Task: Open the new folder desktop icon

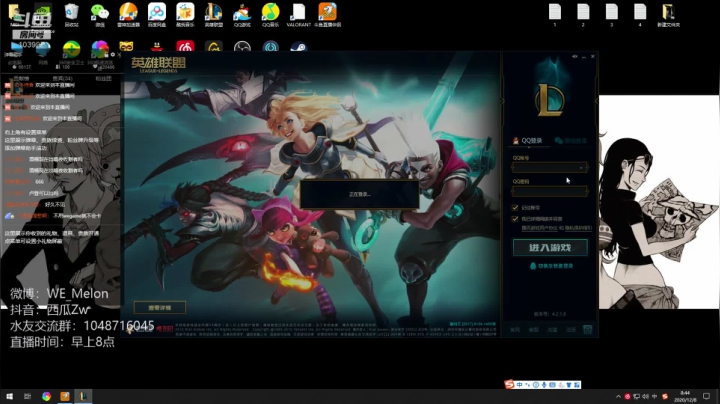Action: pyautogui.click(x=669, y=15)
